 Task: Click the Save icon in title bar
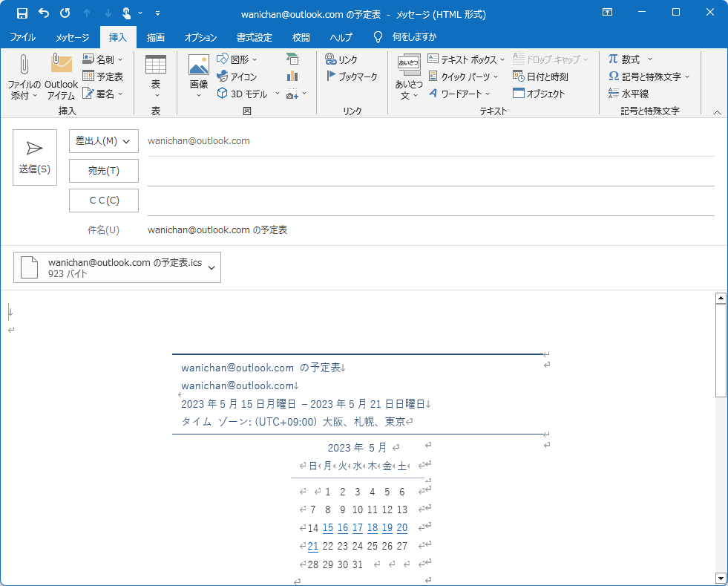tap(22, 13)
